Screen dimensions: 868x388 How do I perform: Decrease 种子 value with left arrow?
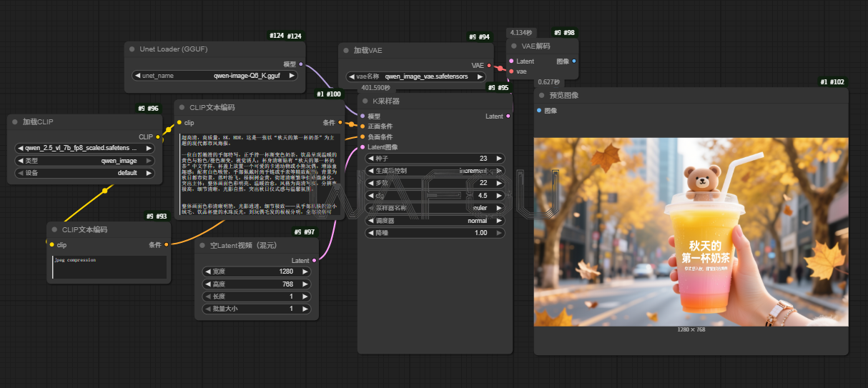tap(370, 159)
